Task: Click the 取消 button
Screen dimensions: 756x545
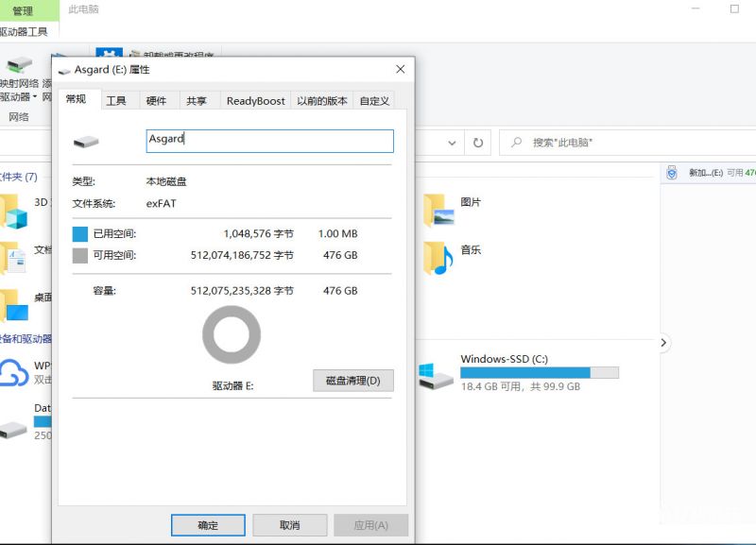Action: (290, 525)
